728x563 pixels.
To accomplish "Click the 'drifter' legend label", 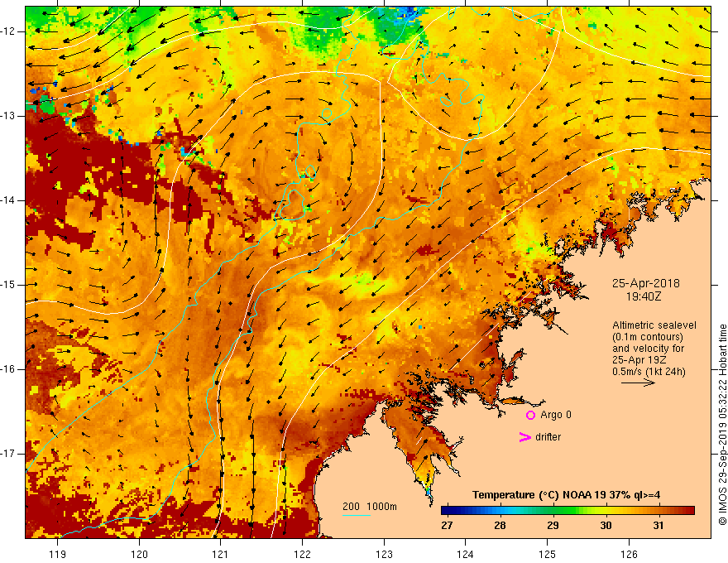I will [548, 437].
